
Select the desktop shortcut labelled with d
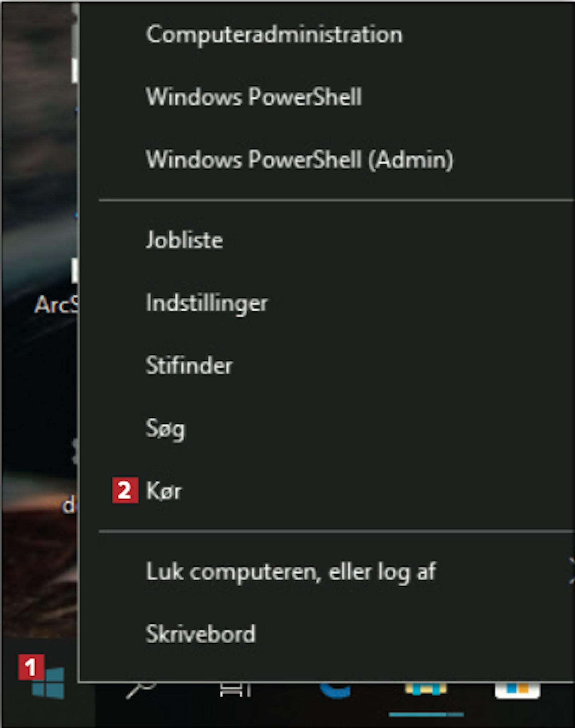tap(69, 505)
